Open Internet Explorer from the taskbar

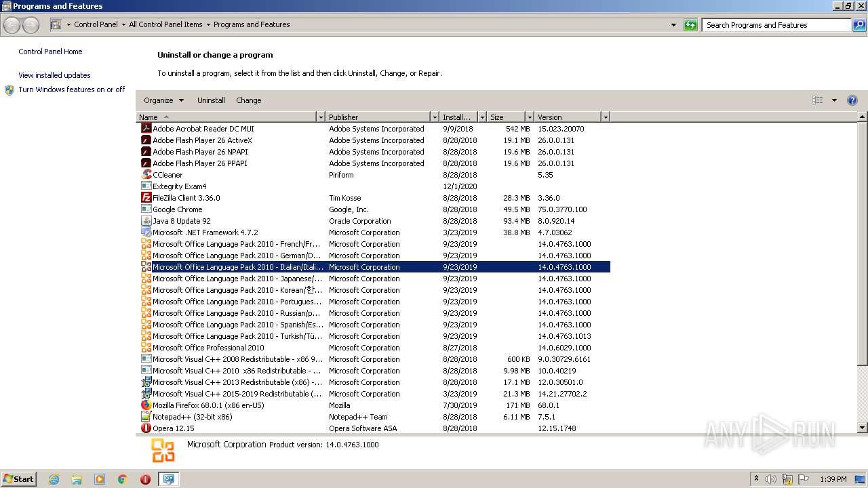point(54,479)
